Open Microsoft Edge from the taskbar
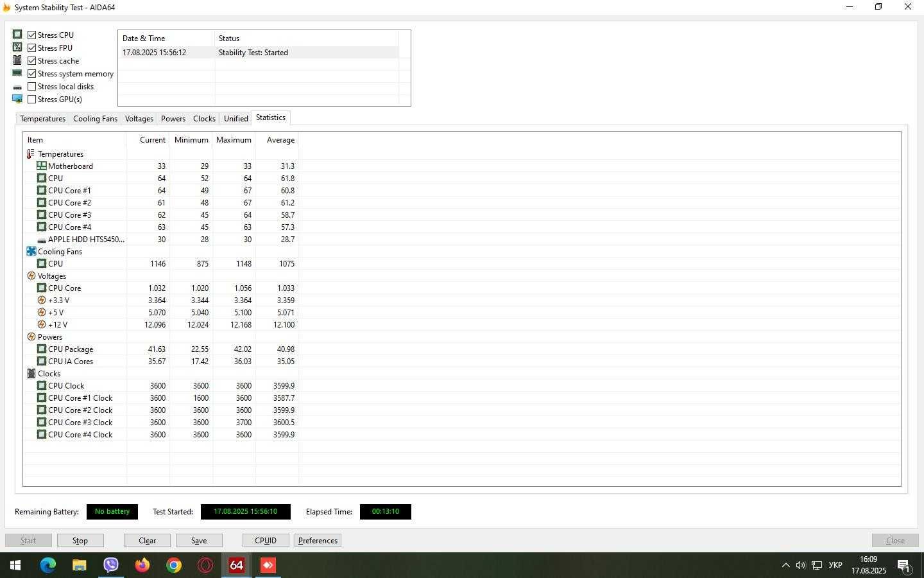 tap(48, 565)
